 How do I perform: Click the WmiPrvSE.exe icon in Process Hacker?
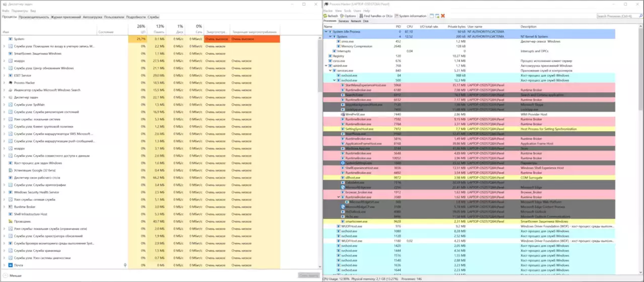pyautogui.click(x=343, y=115)
